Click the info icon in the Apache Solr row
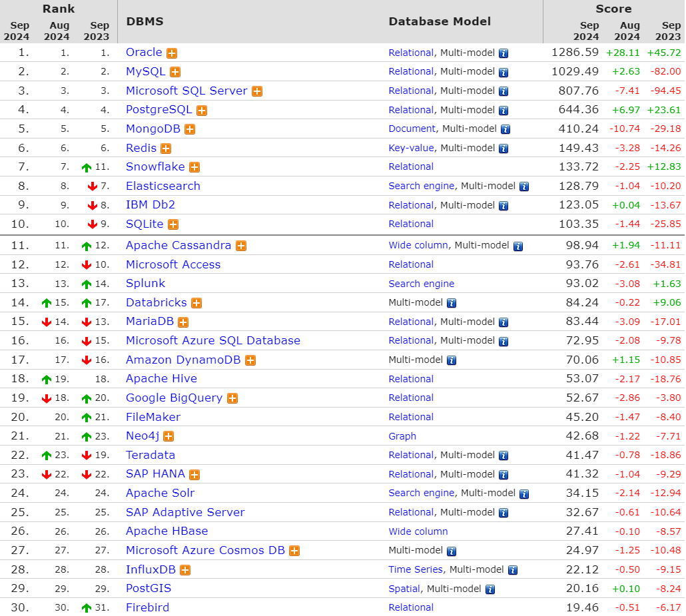The height and width of the screenshot is (616, 686). coord(524,494)
